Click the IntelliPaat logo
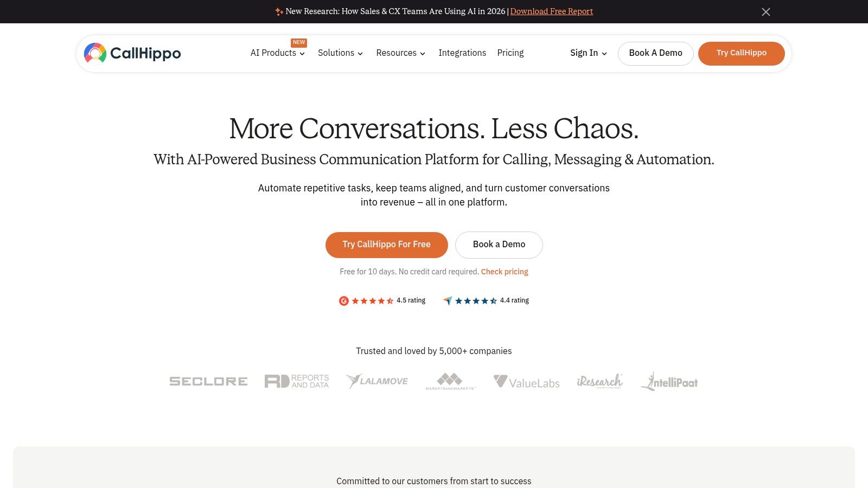 [669, 381]
